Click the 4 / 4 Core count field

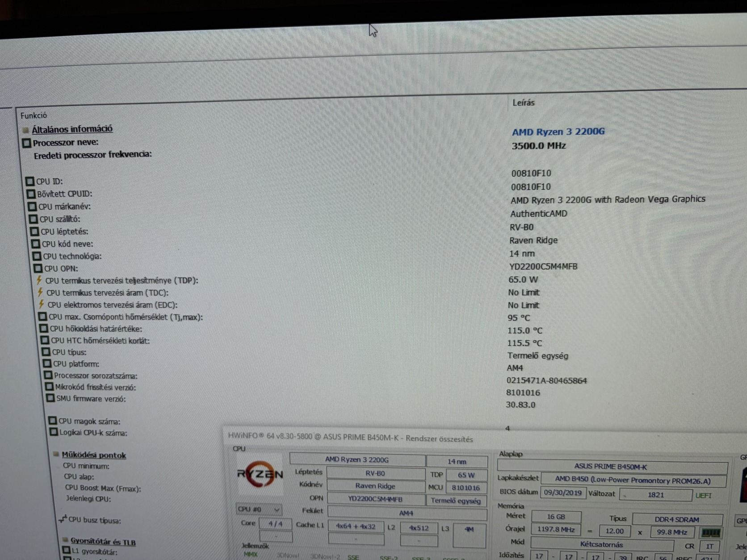275,523
